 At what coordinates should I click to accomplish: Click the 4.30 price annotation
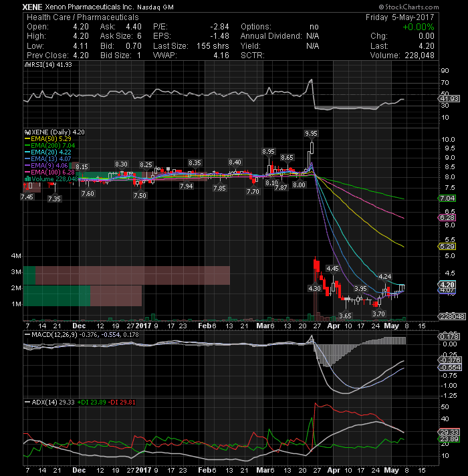pyautogui.click(x=314, y=288)
